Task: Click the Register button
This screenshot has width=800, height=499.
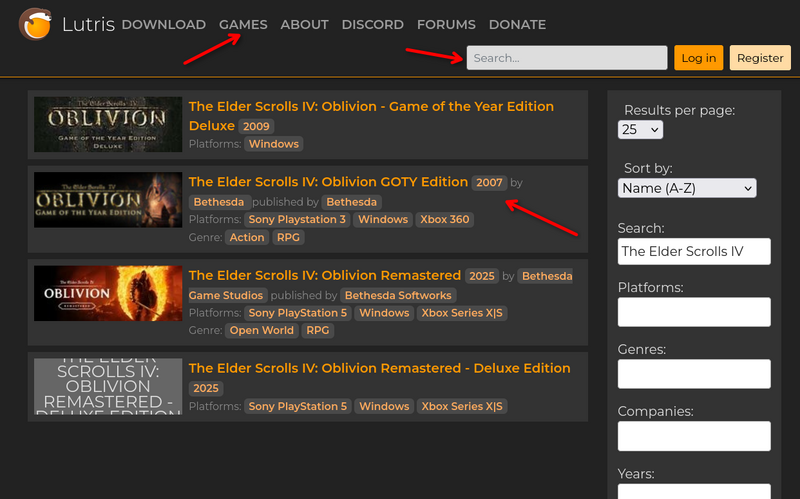Action: (760, 58)
